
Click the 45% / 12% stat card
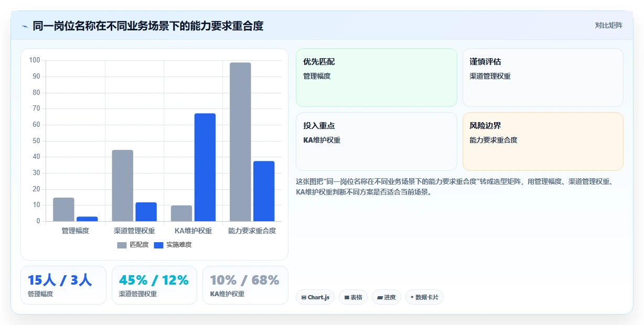click(x=154, y=285)
